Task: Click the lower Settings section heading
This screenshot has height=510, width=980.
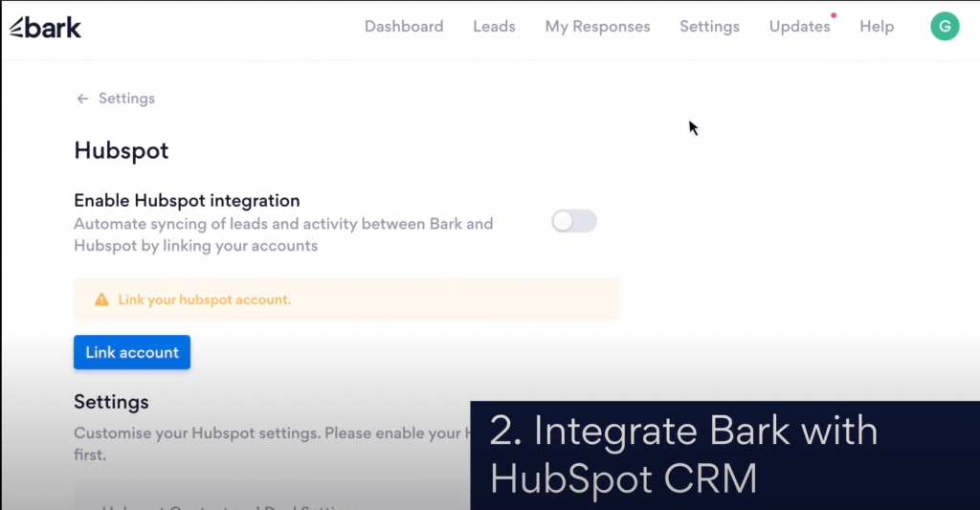Action: click(111, 402)
